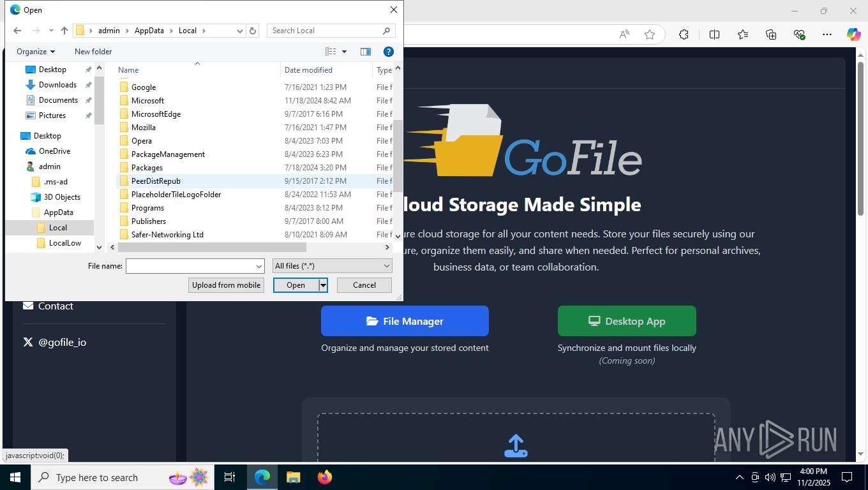The width and height of the screenshot is (868, 490).
Task: Open Downloads in Quick access
Action: (x=57, y=85)
